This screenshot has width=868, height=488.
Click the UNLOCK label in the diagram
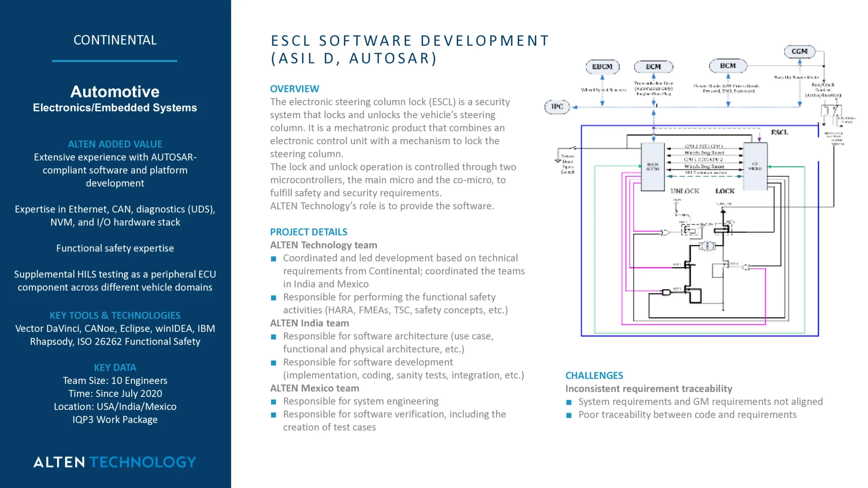(684, 191)
